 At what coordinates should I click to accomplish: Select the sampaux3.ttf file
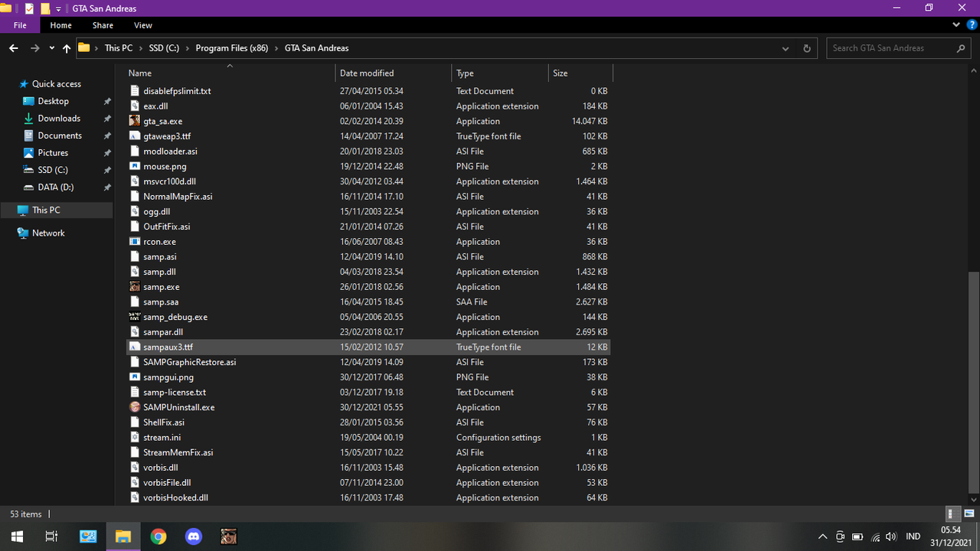[x=367, y=347]
